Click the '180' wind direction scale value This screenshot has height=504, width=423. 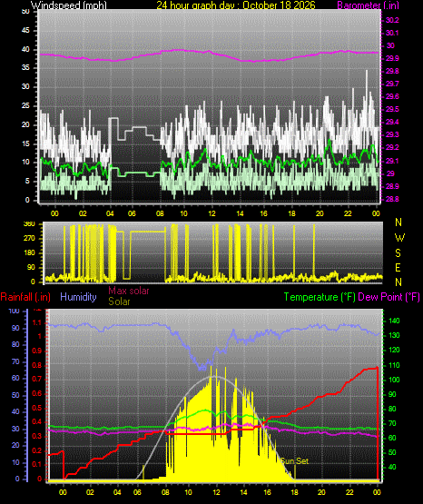coord(29,252)
